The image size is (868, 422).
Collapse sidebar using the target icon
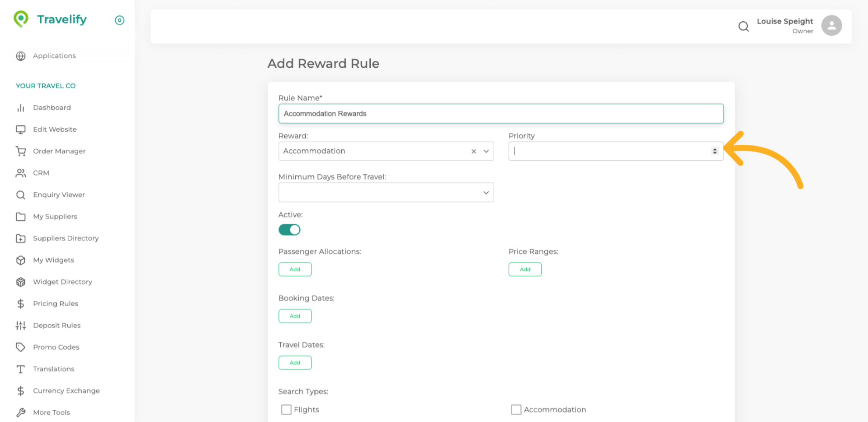click(119, 20)
